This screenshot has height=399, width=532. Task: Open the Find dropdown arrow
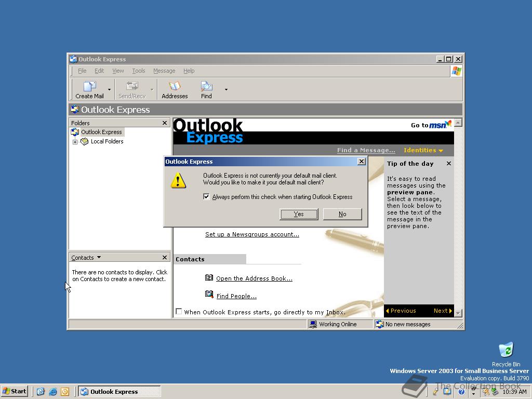click(x=227, y=89)
